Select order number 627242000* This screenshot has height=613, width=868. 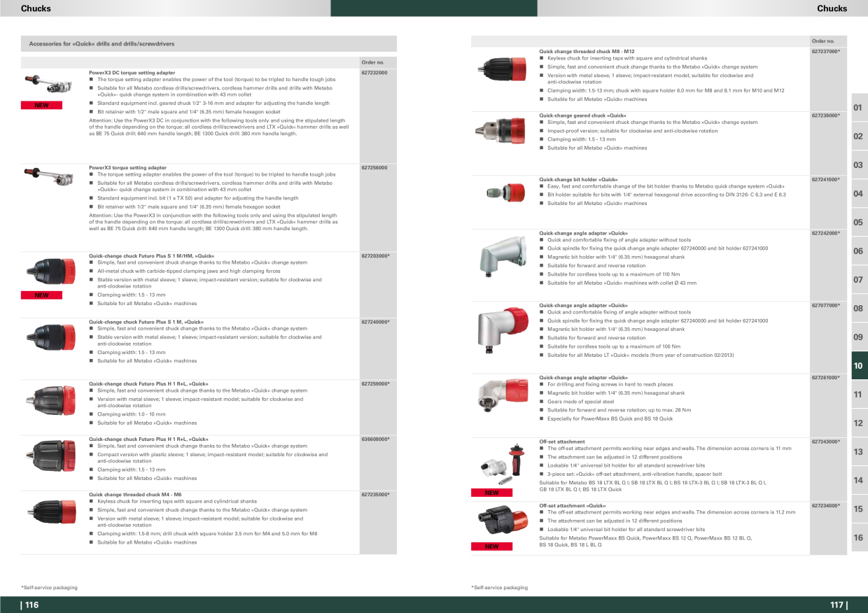[826, 232]
